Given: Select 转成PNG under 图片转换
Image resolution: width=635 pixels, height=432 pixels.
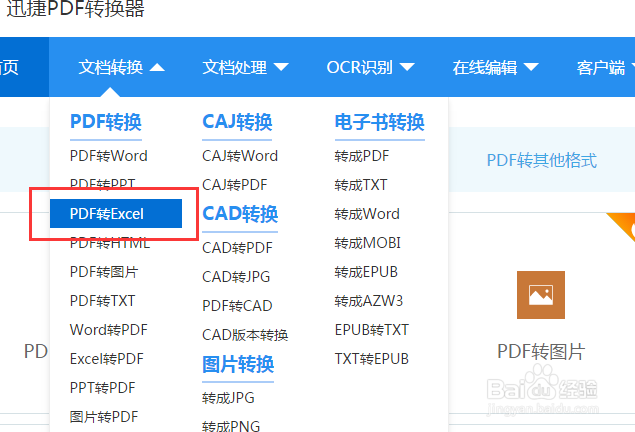Looking at the screenshot, I should 231,426.
